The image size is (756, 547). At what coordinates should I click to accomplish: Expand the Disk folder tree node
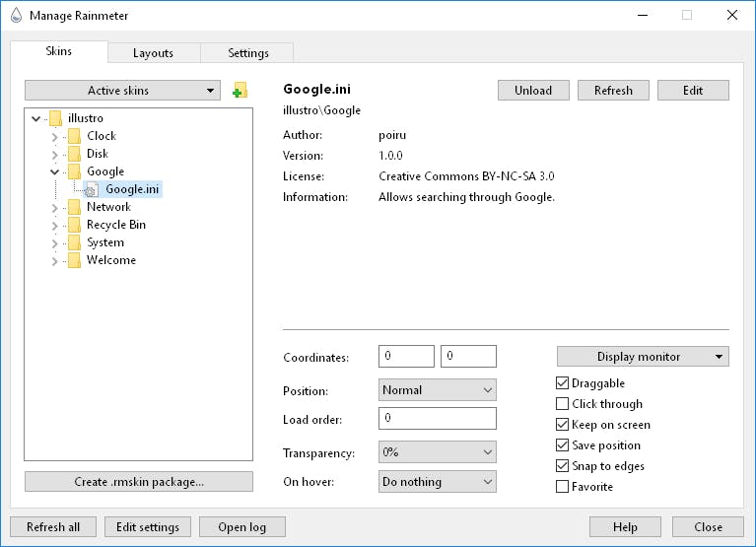tap(55, 154)
